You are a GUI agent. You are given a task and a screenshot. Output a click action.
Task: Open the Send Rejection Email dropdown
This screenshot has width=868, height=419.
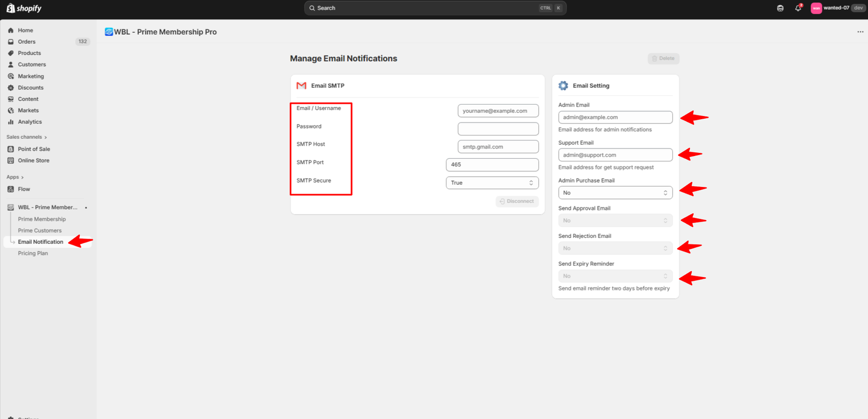pos(615,248)
